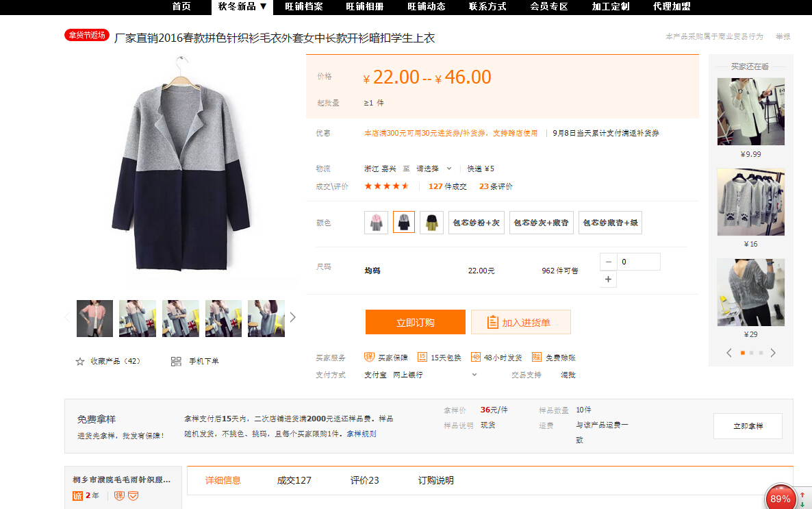The width and height of the screenshot is (812, 509).
Task: Select the pink and gray coat swatch
Action: pos(376,223)
